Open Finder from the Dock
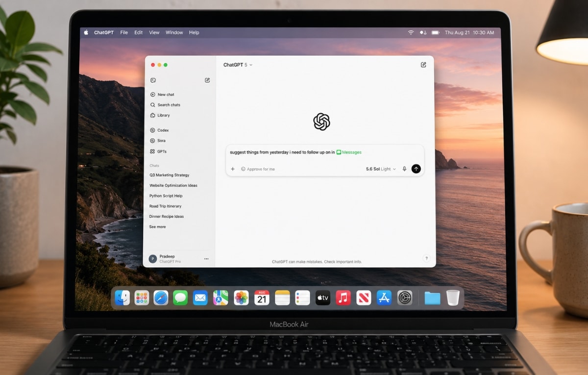Screen dimensions: 588x375 click(x=122, y=298)
